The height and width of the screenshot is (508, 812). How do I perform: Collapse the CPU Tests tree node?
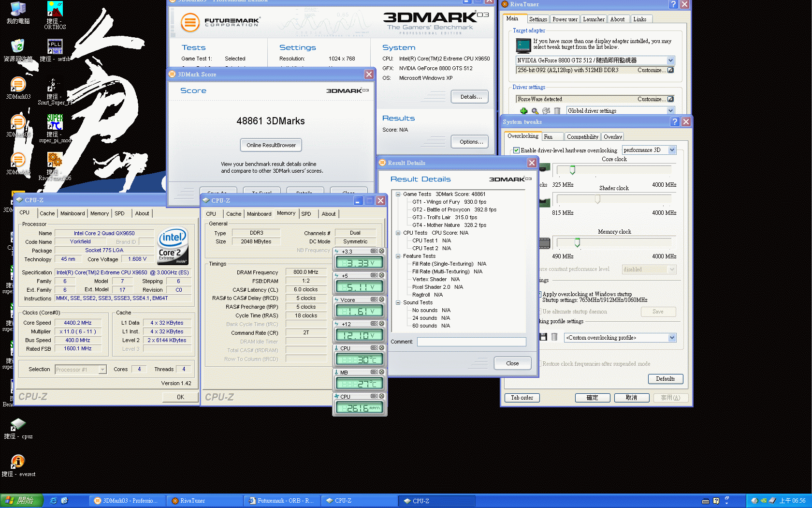click(398, 233)
